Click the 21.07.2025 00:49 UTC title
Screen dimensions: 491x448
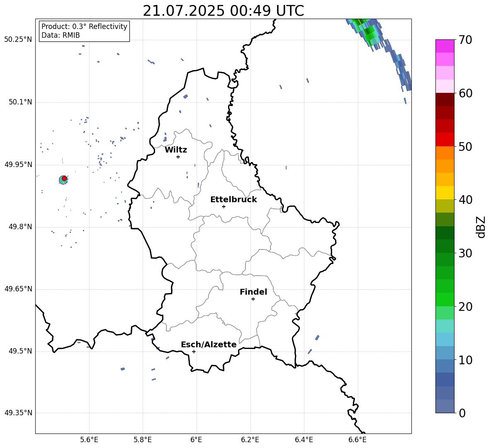coord(223,11)
